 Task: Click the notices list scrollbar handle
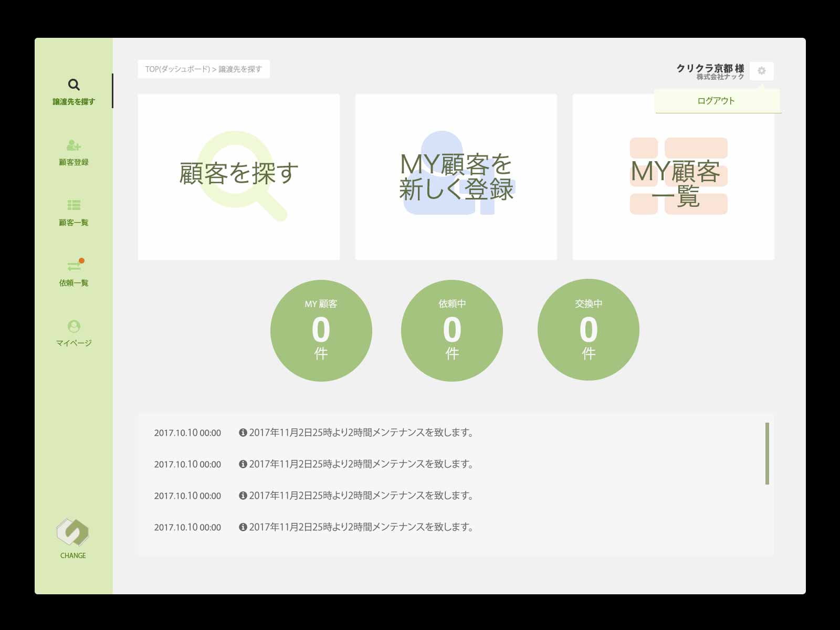point(767,454)
